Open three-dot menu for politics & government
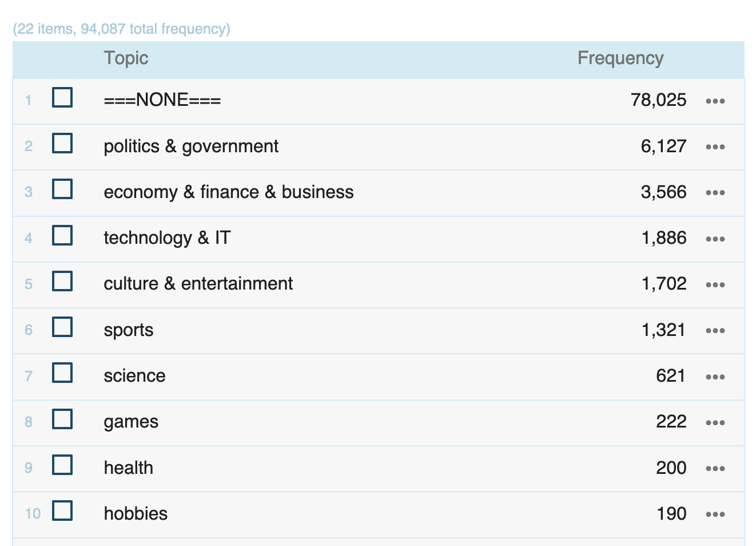The width and height of the screenshot is (756, 546). point(715,147)
